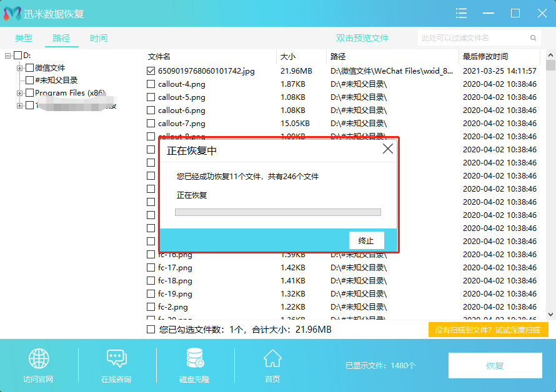Screen dimensions: 556x392
Task: Go to home page house icon
Action: tap(272, 359)
